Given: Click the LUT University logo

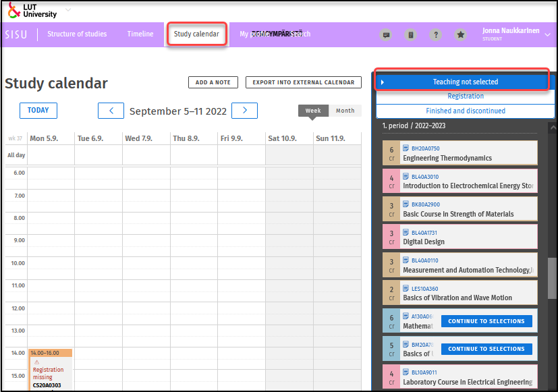Looking at the screenshot, I should (x=30, y=9).
